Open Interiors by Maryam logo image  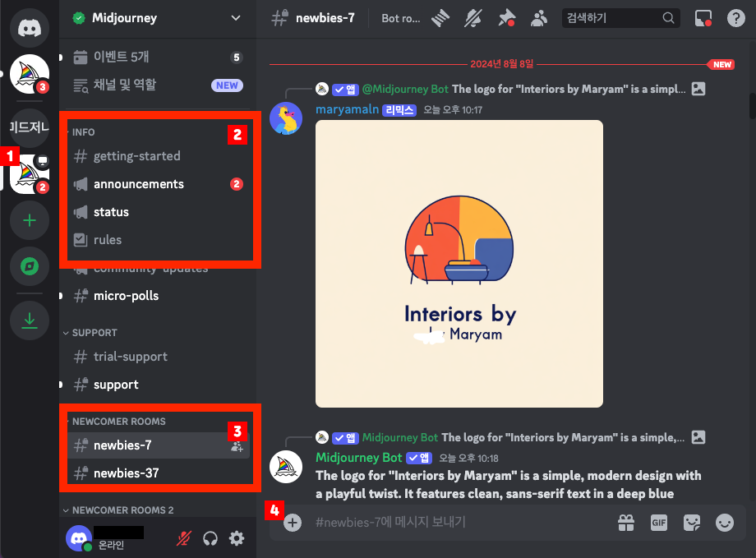tap(459, 264)
